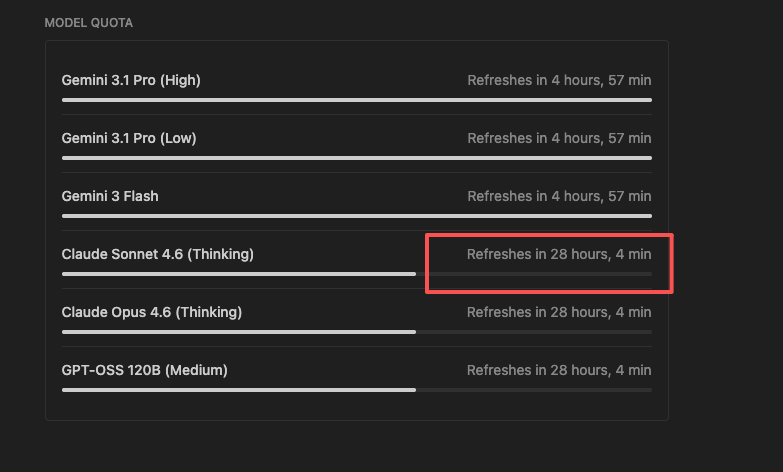783x472 pixels.
Task: Select the Claude Sonnet 4.6 (Thinking) label
Action: 157,254
